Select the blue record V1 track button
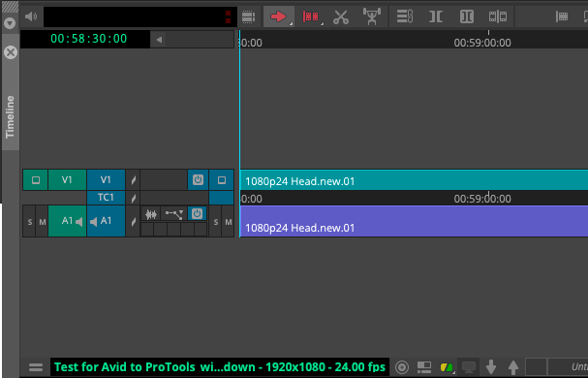The width and height of the screenshot is (588, 378). pos(106,180)
